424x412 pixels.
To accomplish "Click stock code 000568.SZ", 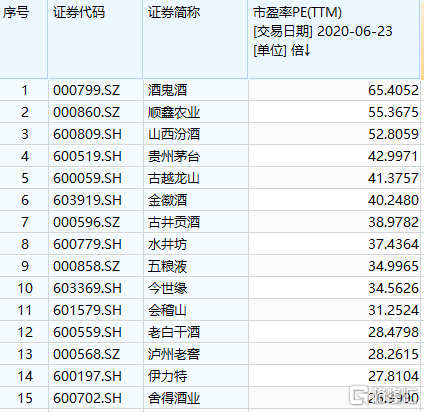I will tap(86, 354).
